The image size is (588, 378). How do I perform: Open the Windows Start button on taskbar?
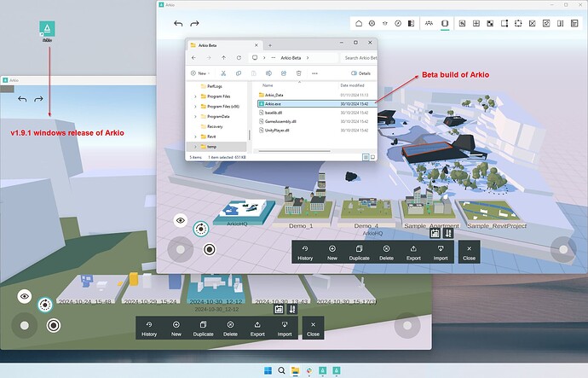point(268,371)
